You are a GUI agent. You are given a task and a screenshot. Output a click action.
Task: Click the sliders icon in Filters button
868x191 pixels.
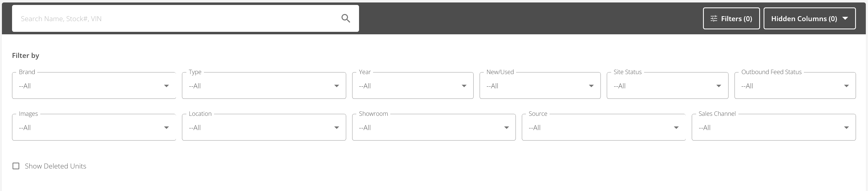coord(713,19)
